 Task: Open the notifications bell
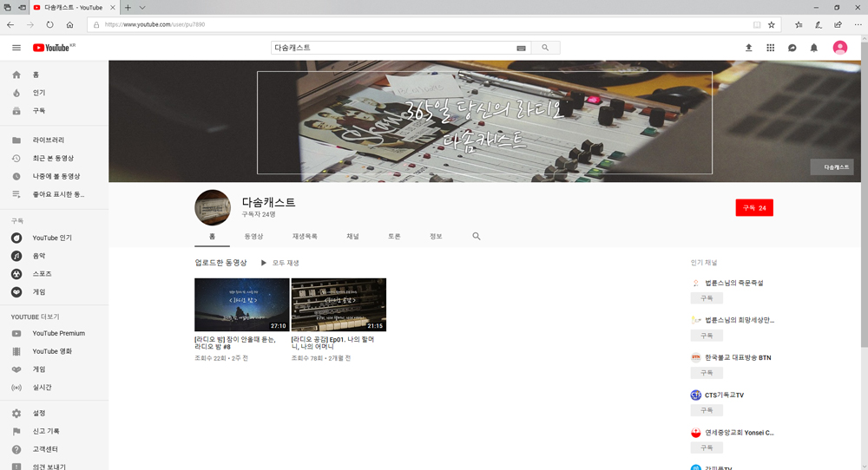(x=814, y=48)
